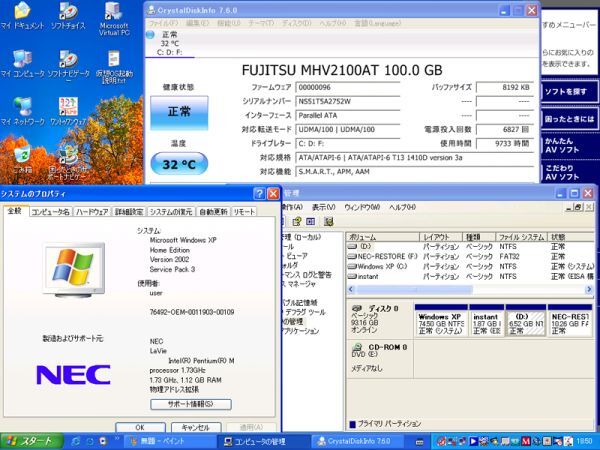This screenshot has height=450, width=600.
Task: Sort by the ボリューム column header
Action: coord(383,237)
